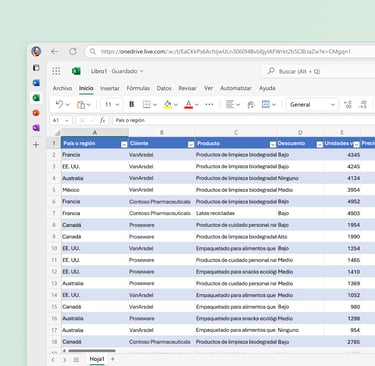
Task: Select row 7 header
Action: 54,213
